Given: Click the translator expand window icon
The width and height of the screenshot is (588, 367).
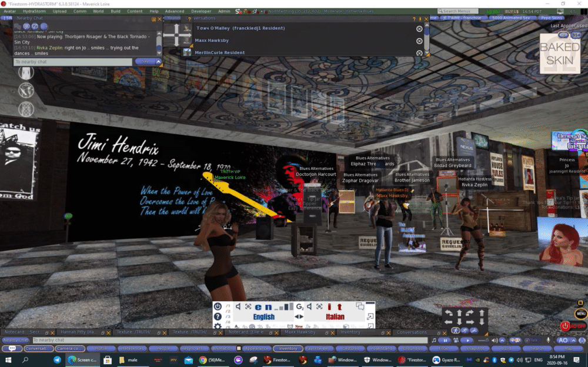Looking at the screenshot, I should (x=370, y=316).
